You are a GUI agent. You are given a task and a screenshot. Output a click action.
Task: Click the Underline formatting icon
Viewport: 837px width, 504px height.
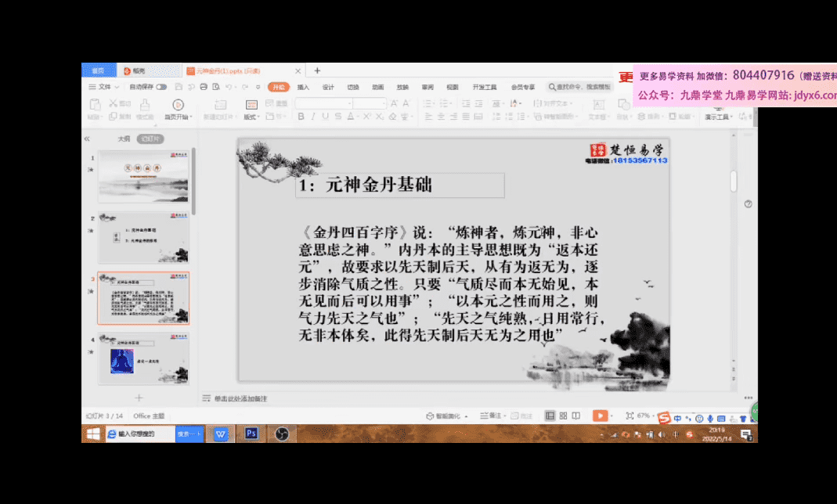[x=326, y=117]
